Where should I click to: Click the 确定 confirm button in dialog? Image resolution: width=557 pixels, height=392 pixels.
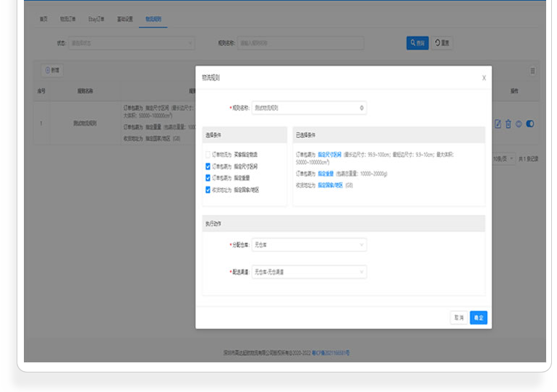coord(478,318)
